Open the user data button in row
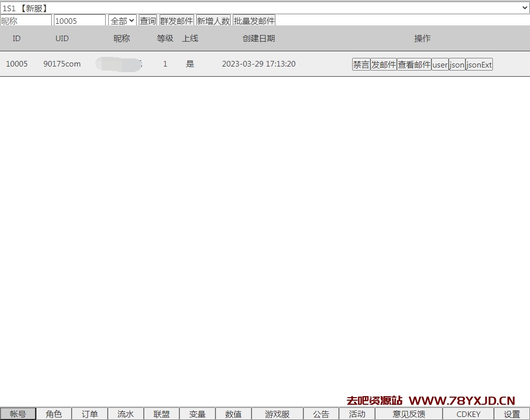Viewport: 530px width, 420px height. coord(440,64)
